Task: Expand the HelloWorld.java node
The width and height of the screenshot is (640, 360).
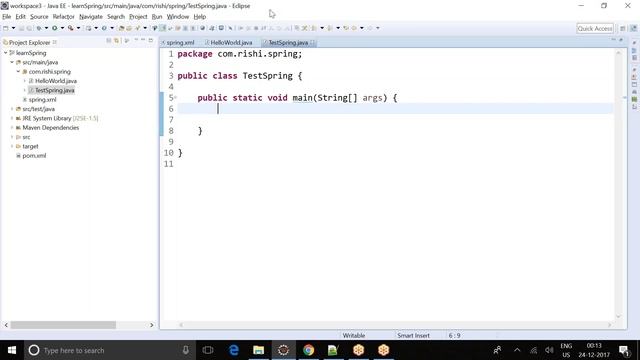Action: click(24, 81)
